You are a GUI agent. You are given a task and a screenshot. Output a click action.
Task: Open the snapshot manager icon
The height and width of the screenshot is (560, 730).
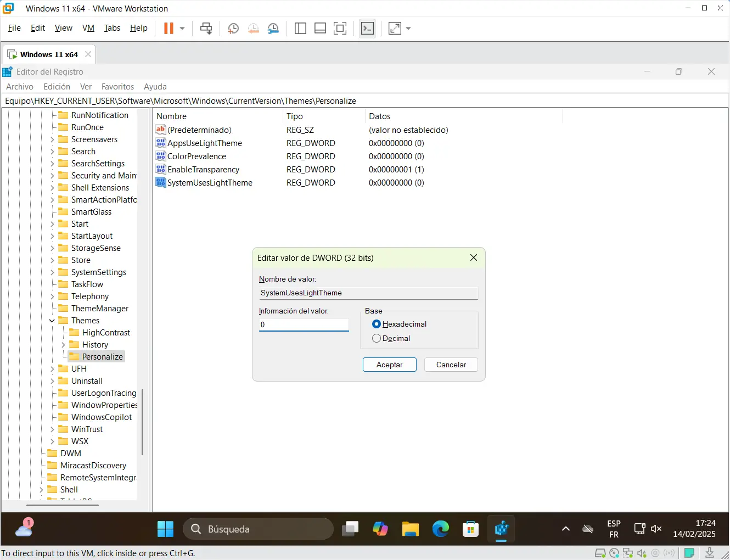click(273, 29)
